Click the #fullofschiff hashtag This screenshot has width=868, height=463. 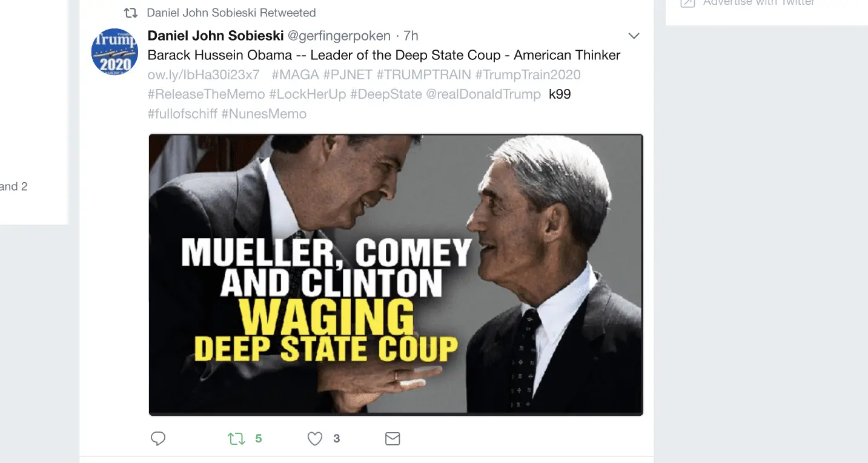(x=182, y=114)
